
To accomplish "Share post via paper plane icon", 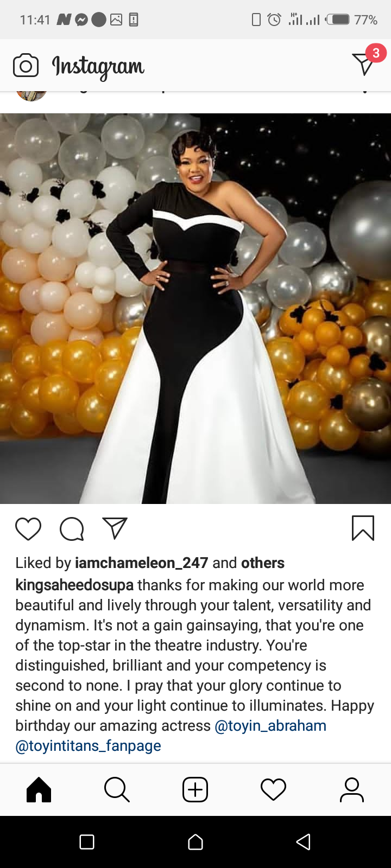I will (115, 528).
